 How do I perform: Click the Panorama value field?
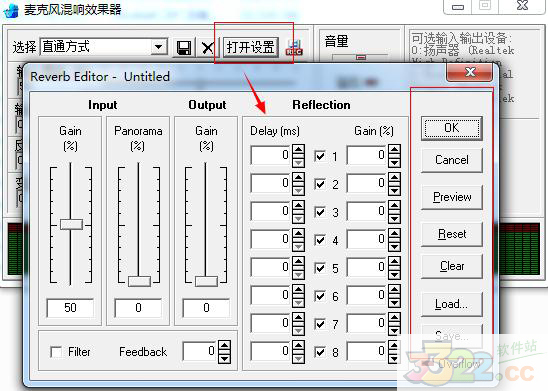click(x=138, y=308)
